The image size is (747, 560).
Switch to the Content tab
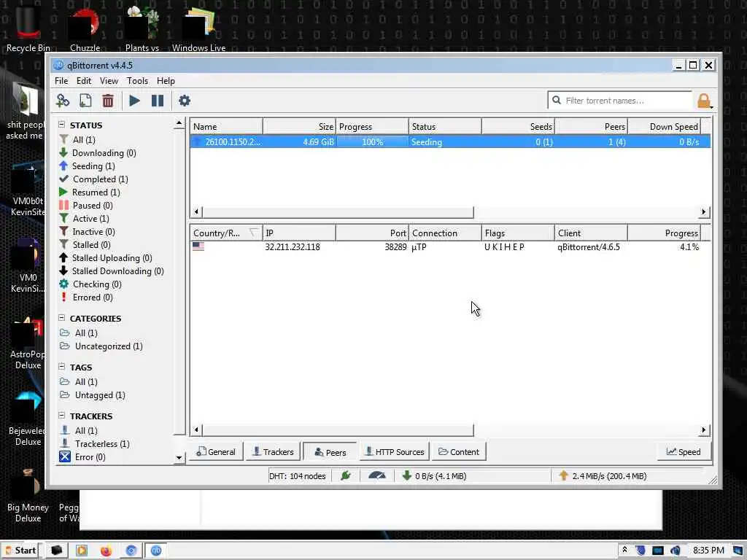pos(459,452)
